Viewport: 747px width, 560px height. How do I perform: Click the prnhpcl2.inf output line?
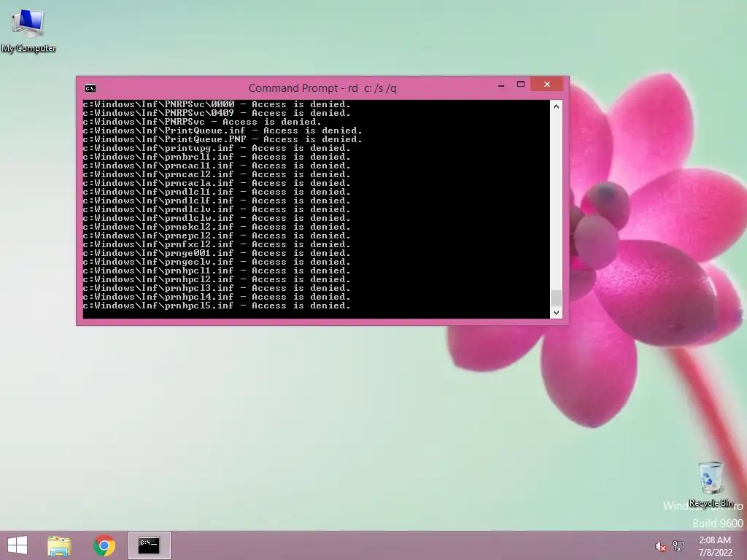click(217, 279)
